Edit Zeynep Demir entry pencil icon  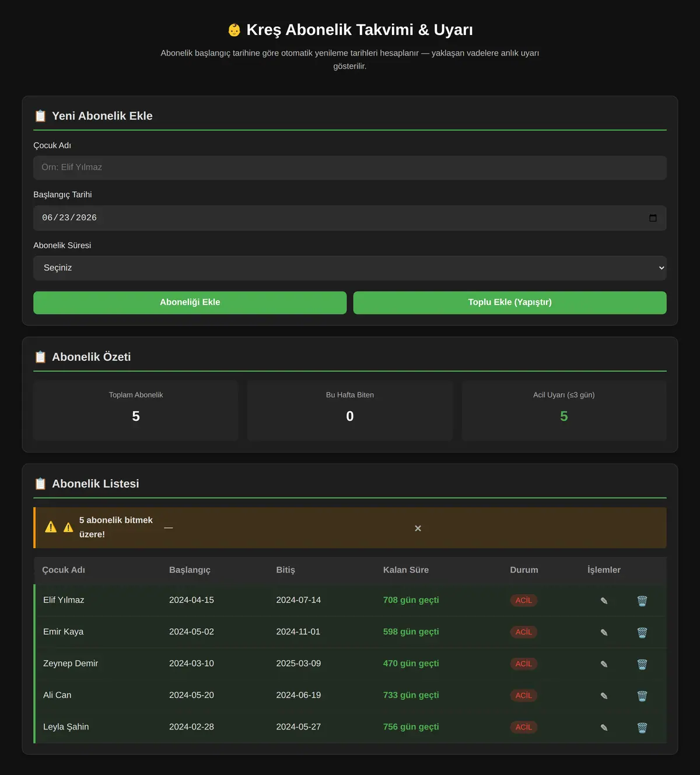tap(604, 664)
